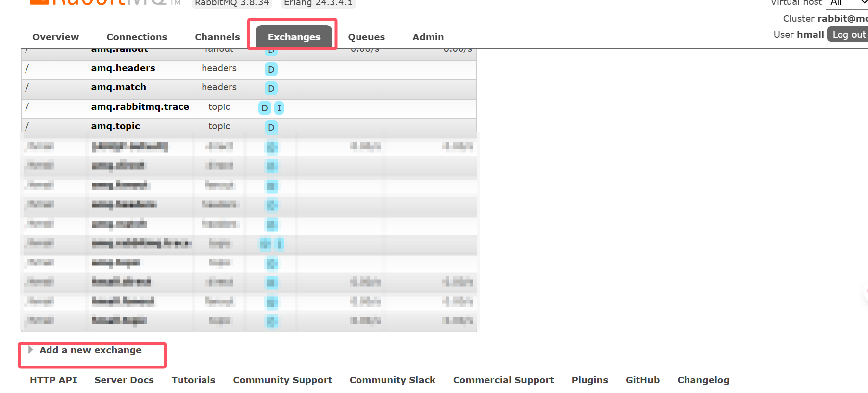The height and width of the screenshot is (393, 868).
Task: Click the D durable badge for amq.headers
Action: point(271,69)
